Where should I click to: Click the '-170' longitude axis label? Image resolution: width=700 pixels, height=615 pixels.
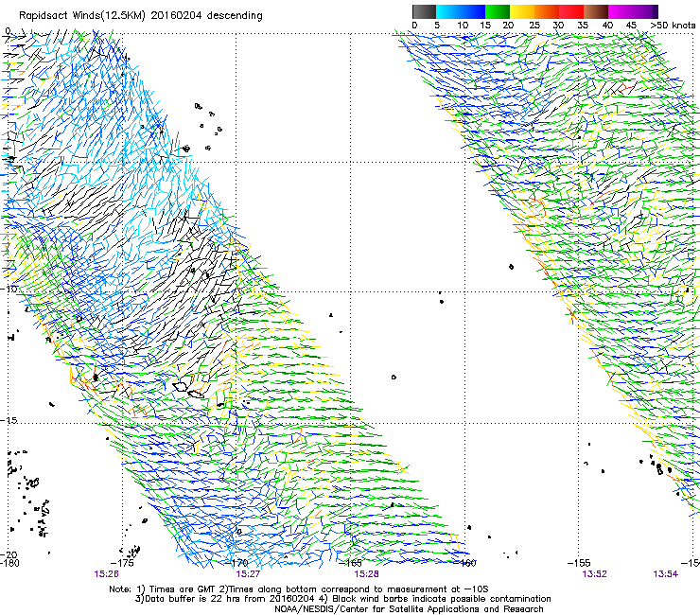coord(236,563)
